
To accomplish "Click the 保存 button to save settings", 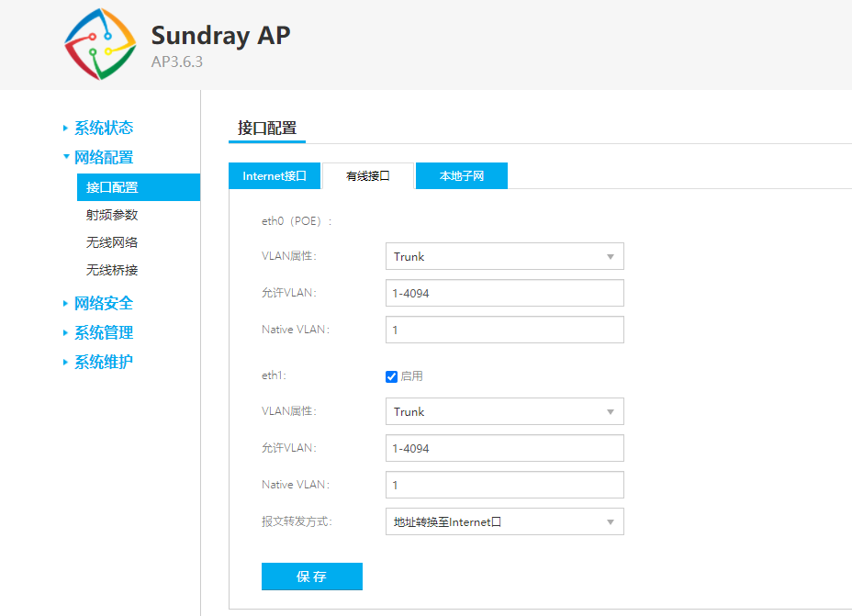I will pos(311,577).
